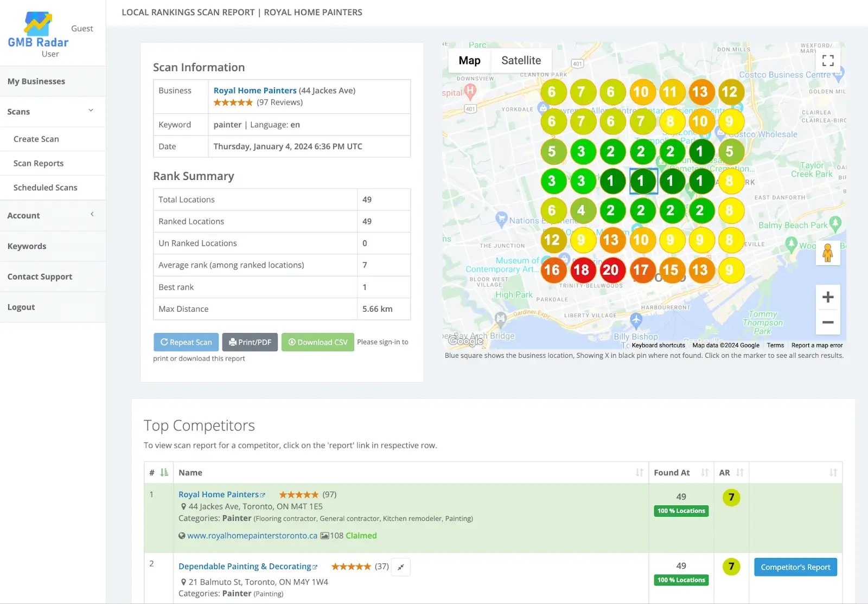This screenshot has width=868, height=604.
Task: Expand the Scans menu chevron
Action: click(91, 111)
